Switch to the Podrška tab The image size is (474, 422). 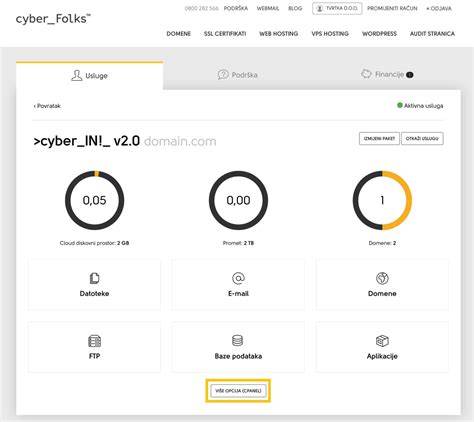pos(237,75)
